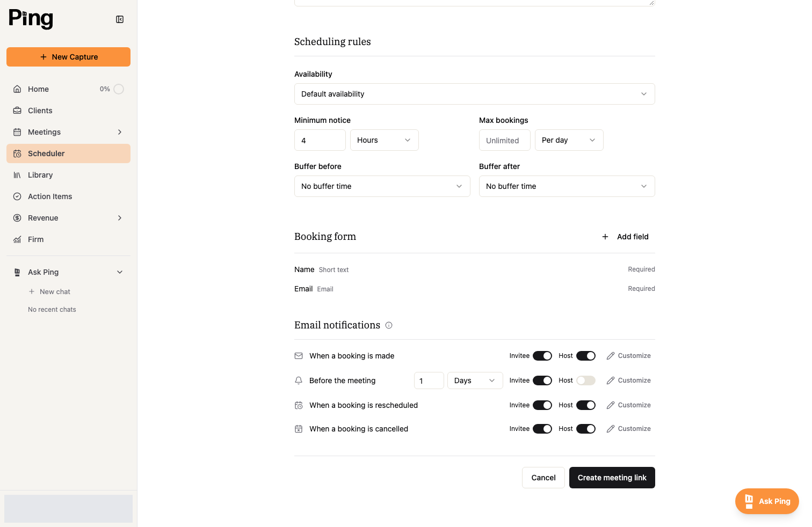
Task: Click the Minimum notice number field
Action: coord(320,140)
